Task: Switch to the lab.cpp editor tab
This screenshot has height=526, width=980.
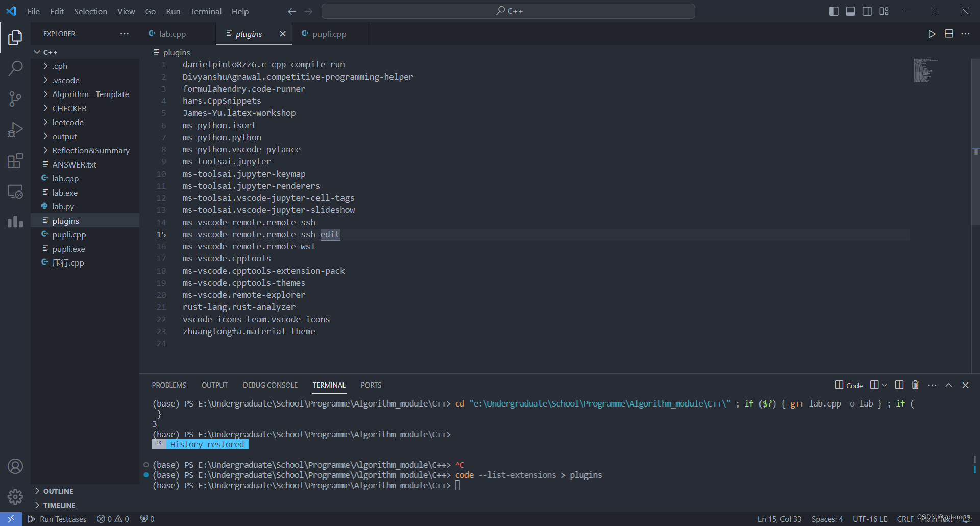Action: tap(178, 34)
